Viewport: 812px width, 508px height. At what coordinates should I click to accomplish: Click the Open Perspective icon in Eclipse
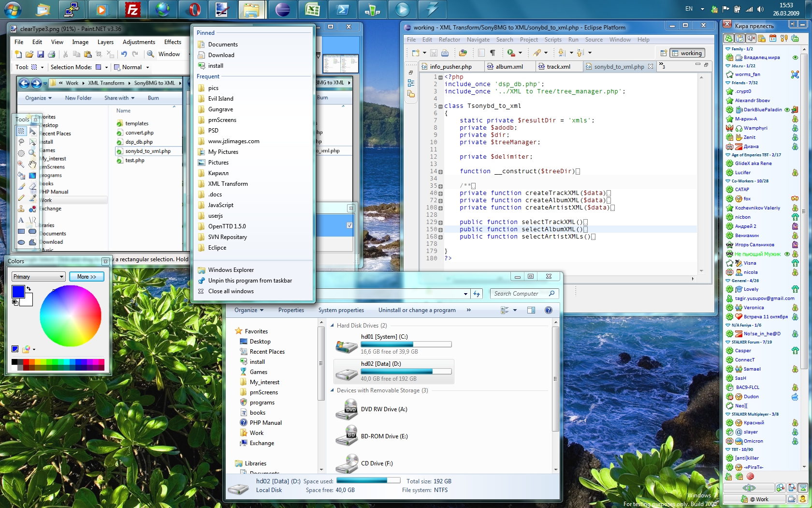(664, 53)
